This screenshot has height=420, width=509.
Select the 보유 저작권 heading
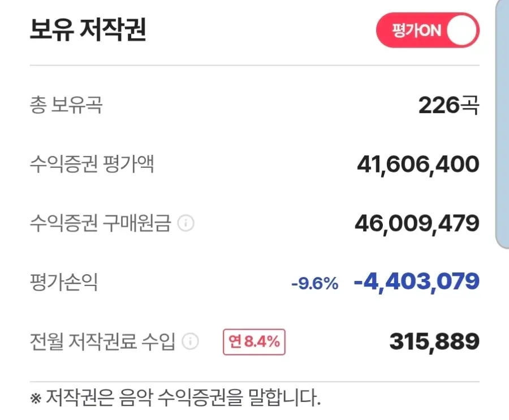point(88,29)
